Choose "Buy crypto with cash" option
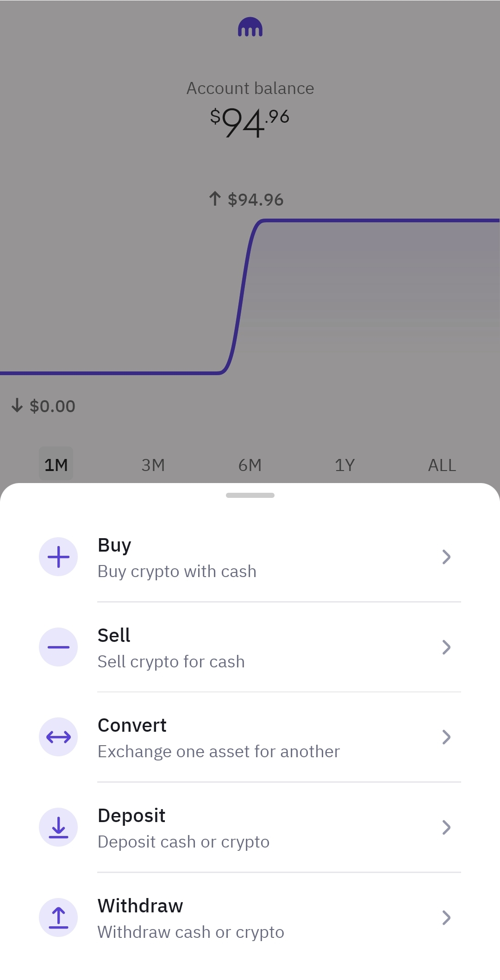Image resolution: width=500 pixels, height=980 pixels. pos(177,572)
